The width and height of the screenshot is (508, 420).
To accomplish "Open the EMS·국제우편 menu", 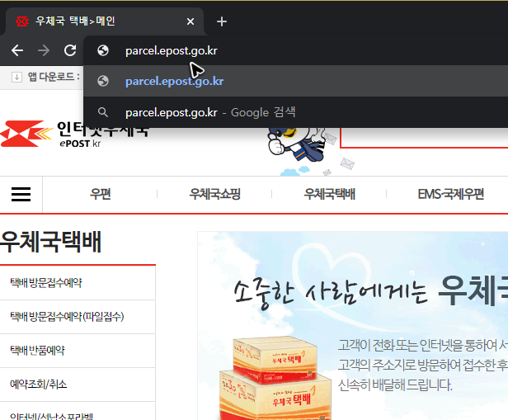I will point(450,194).
